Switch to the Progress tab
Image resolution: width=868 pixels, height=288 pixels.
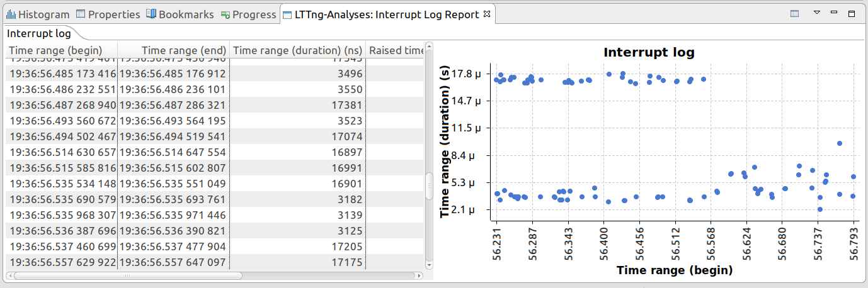[x=248, y=14]
